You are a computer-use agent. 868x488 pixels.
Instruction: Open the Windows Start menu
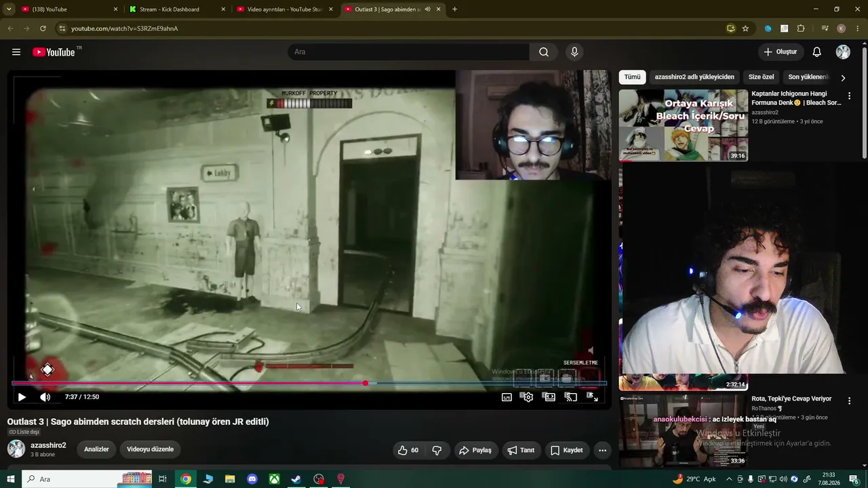[10, 479]
